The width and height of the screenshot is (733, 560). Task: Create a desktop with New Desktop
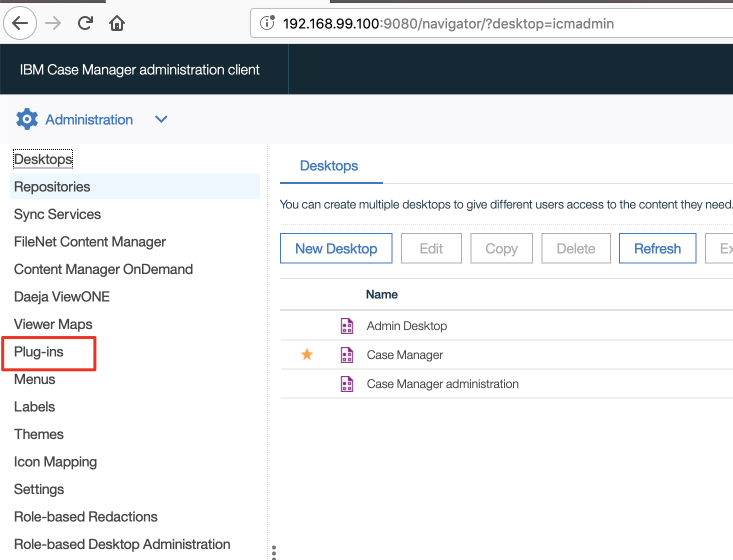coord(336,248)
